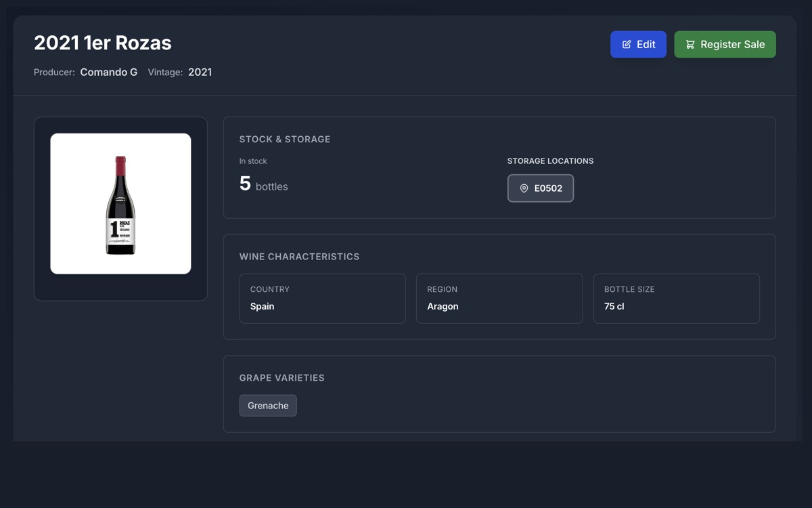Click the '5 bottles' stock count
The height and width of the screenshot is (508, 812).
(x=264, y=184)
